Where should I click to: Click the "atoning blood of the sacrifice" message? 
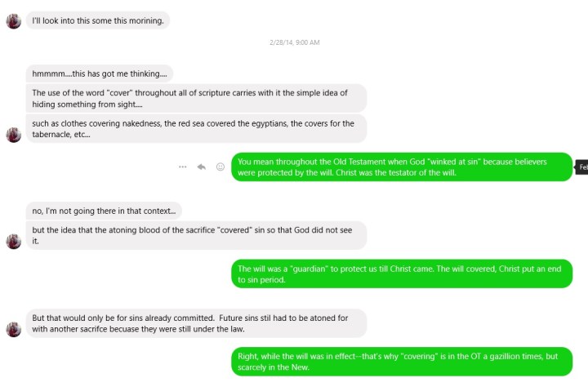(196, 235)
